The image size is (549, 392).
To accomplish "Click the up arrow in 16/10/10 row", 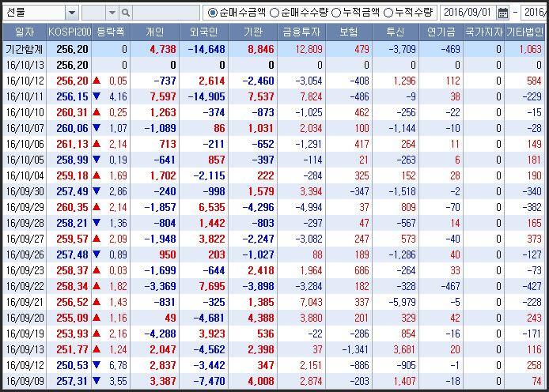I will click(97, 112).
